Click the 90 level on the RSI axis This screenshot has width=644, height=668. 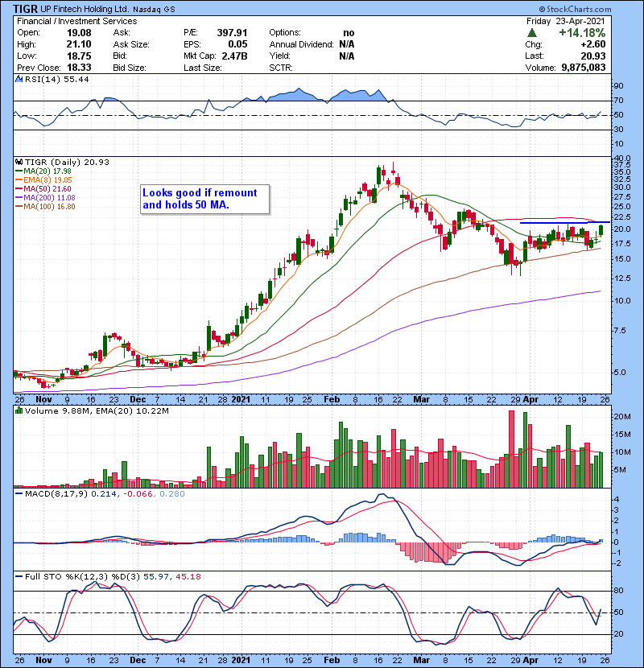tap(618, 86)
